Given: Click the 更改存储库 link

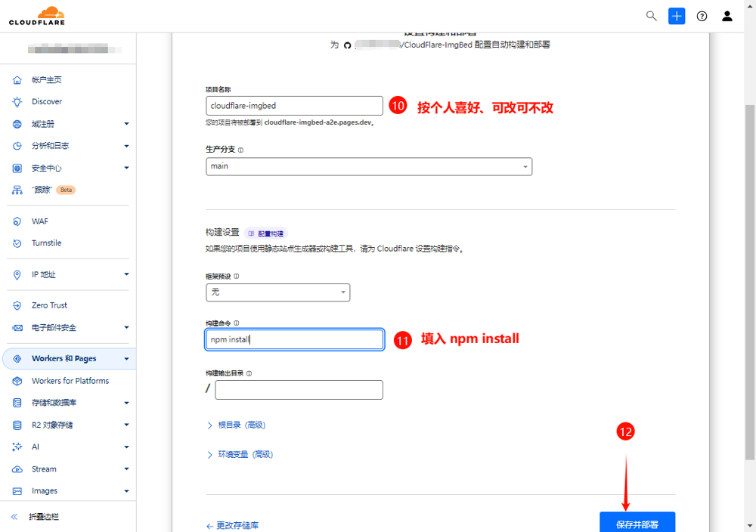Looking at the screenshot, I should click(x=232, y=525).
